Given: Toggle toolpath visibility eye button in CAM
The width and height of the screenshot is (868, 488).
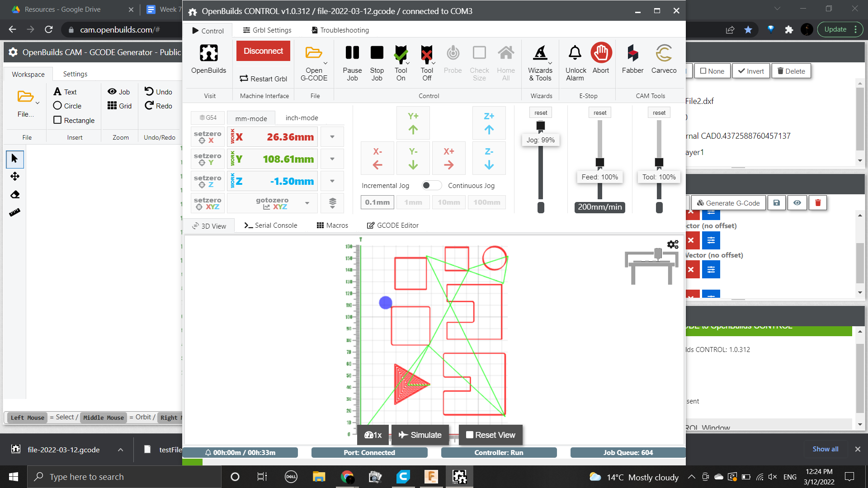Looking at the screenshot, I should click(797, 203).
